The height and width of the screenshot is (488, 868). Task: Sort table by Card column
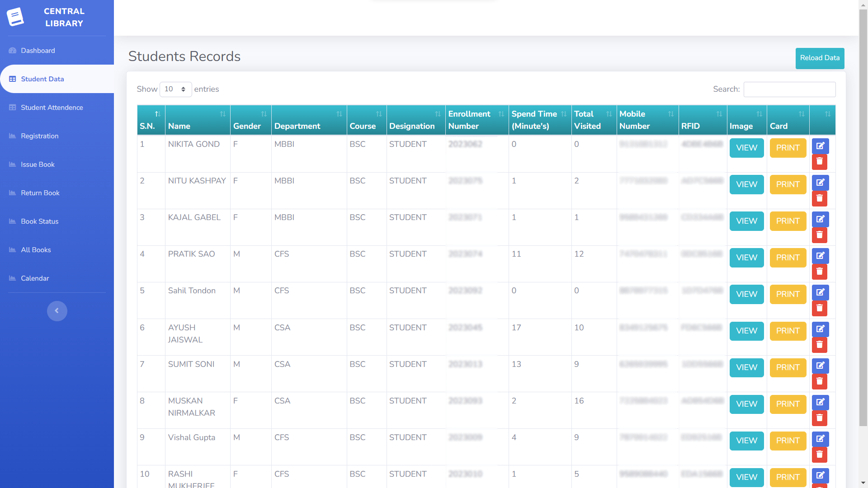point(788,120)
